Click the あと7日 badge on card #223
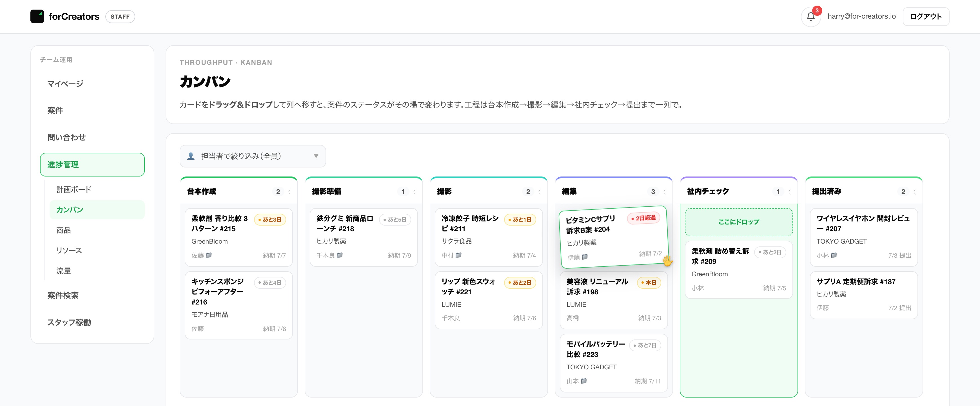Screen dimensions: 980x406 [x=645, y=345]
